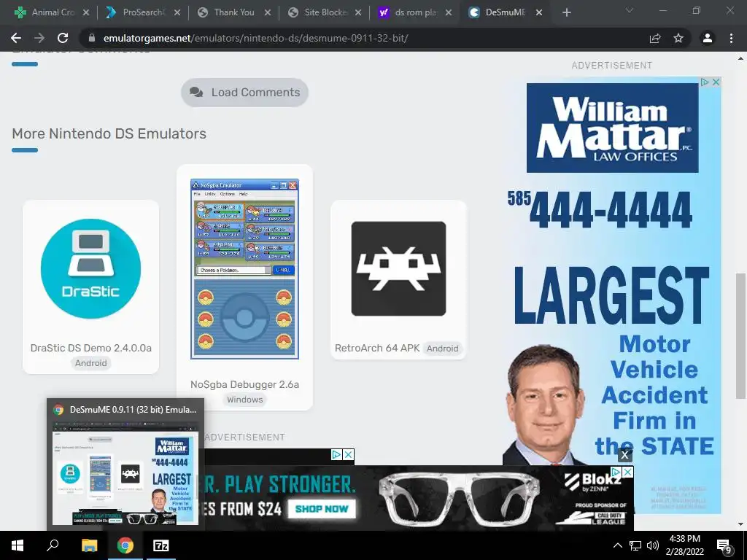Open RetroArch 64 APK link
747x560 pixels.
377,348
